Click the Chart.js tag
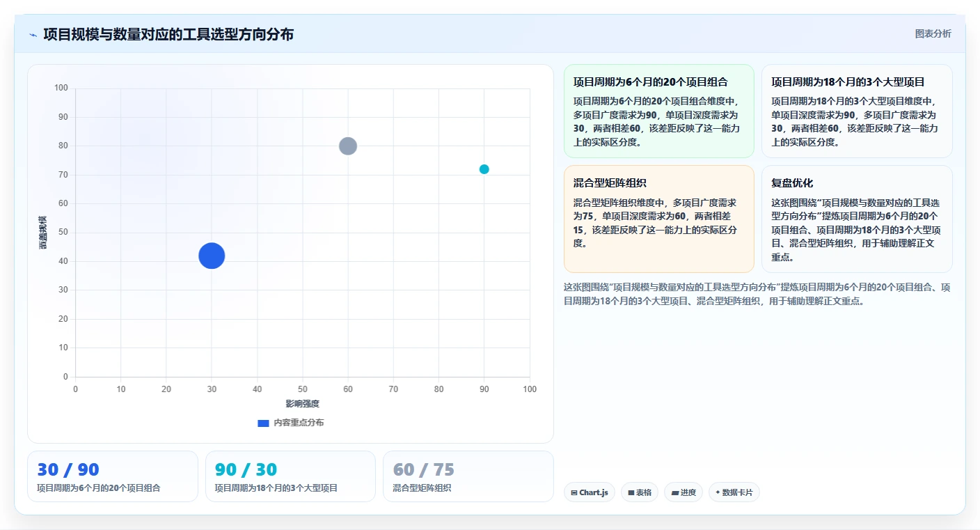 click(x=590, y=492)
